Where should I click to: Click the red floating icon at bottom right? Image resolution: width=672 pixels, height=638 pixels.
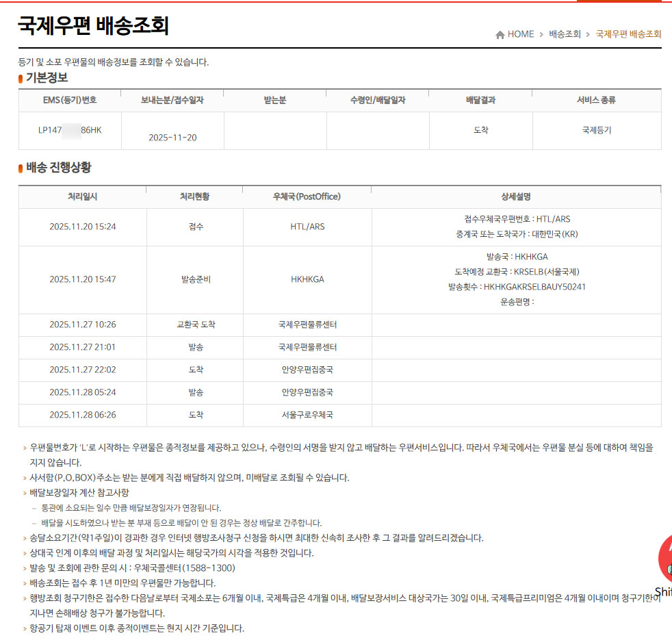point(664,559)
